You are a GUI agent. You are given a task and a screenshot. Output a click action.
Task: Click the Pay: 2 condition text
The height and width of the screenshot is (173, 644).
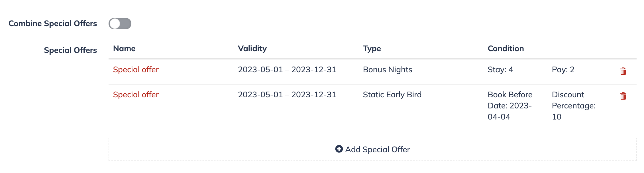563,69
